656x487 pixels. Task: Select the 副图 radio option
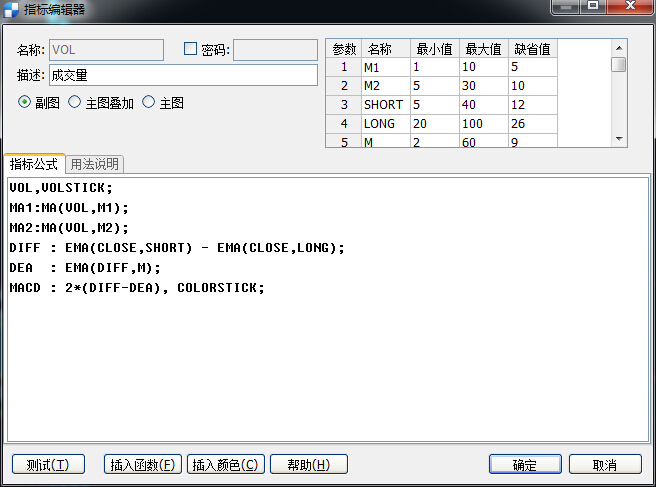[x=25, y=103]
